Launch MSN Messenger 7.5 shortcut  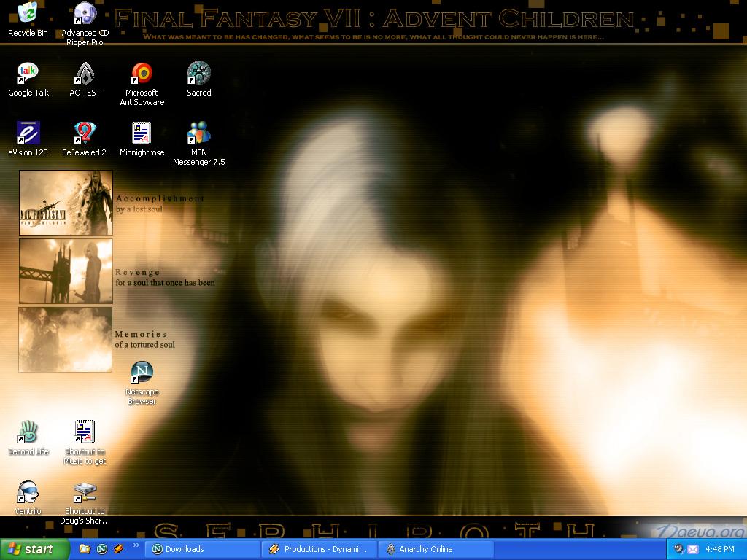point(198,133)
